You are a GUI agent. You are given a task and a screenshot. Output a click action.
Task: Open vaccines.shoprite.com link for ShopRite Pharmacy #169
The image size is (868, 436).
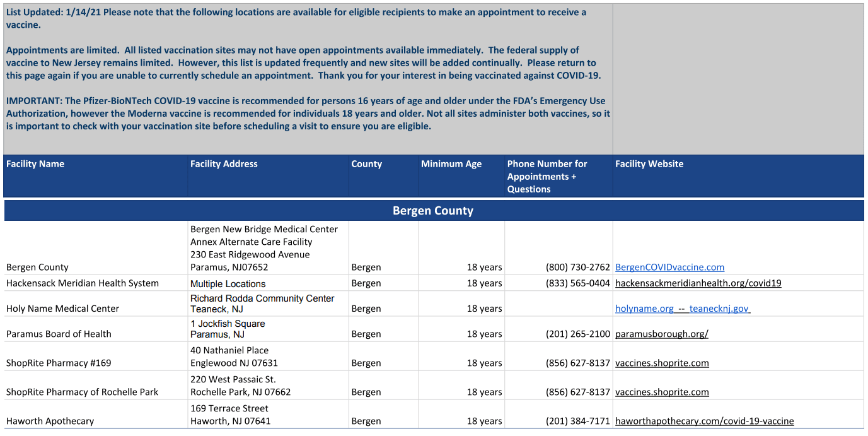pyautogui.click(x=662, y=363)
